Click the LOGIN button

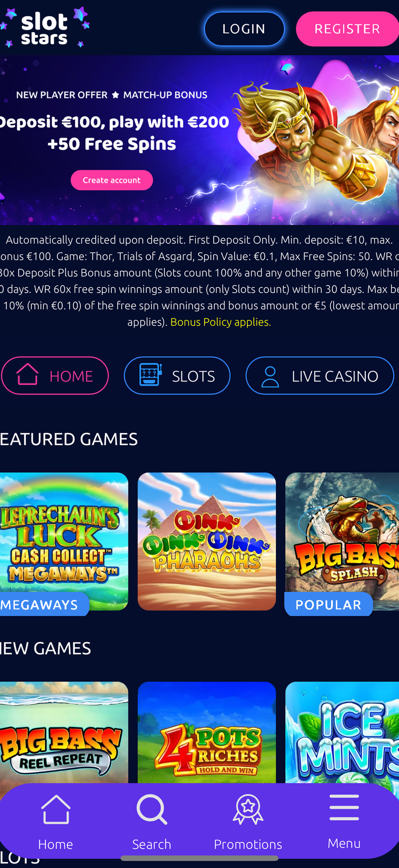tap(244, 29)
